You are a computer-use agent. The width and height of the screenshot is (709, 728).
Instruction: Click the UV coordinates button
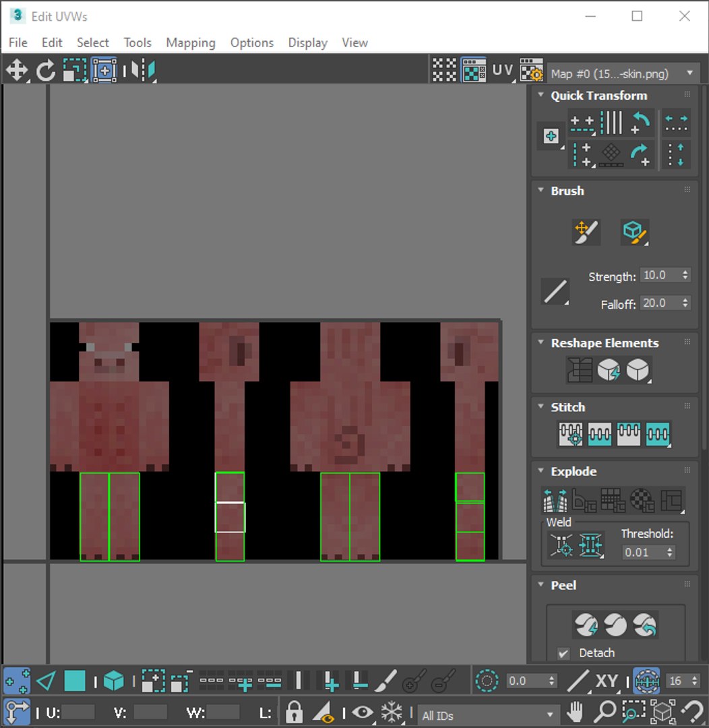click(x=503, y=70)
